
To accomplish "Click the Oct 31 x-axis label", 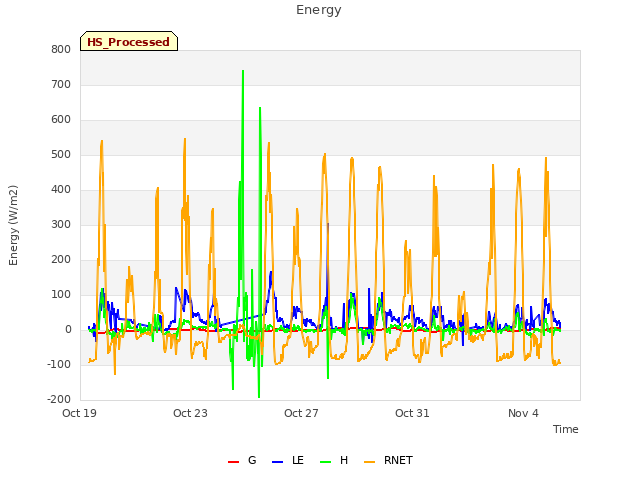I will click(412, 413).
